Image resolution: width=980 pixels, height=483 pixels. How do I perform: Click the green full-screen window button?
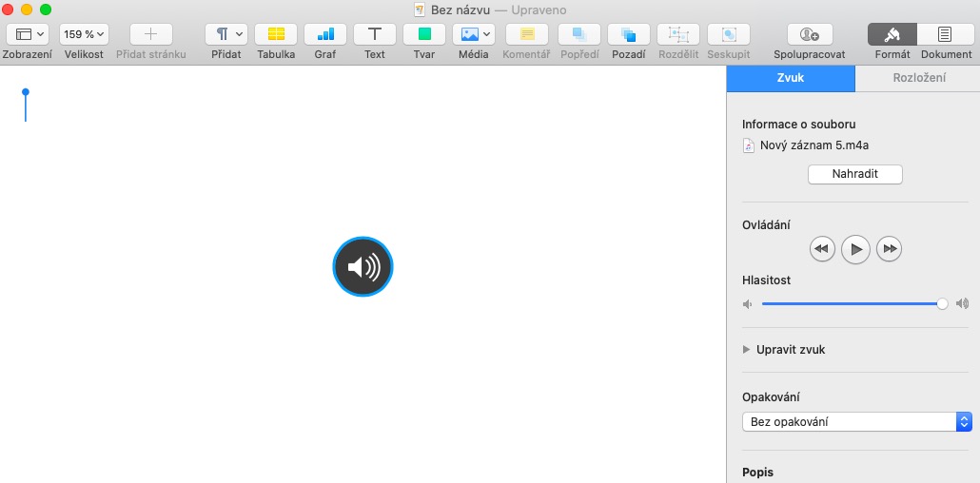point(46,10)
